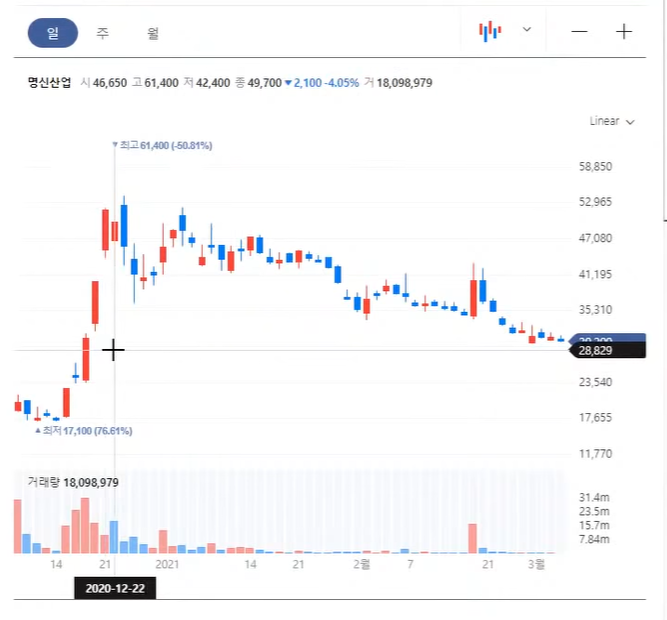Click the 52,965 price axis label
The height and width of the screenshot is (620, 667).
click(595, 202)
